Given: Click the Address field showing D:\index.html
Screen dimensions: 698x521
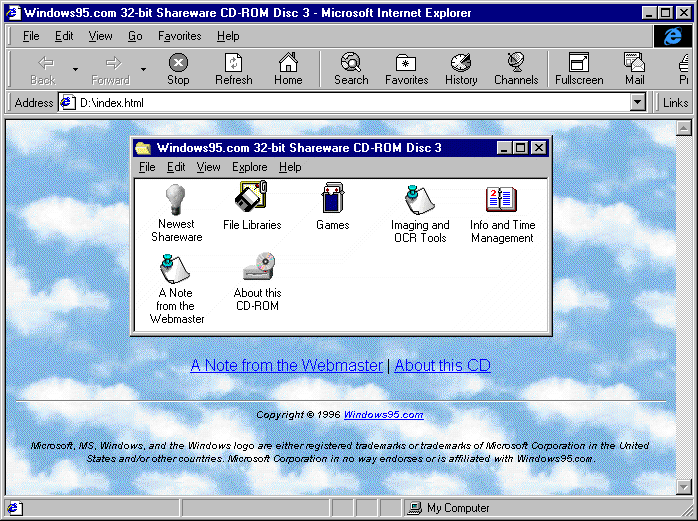Looking at the screenshot, I should [352, 102].
